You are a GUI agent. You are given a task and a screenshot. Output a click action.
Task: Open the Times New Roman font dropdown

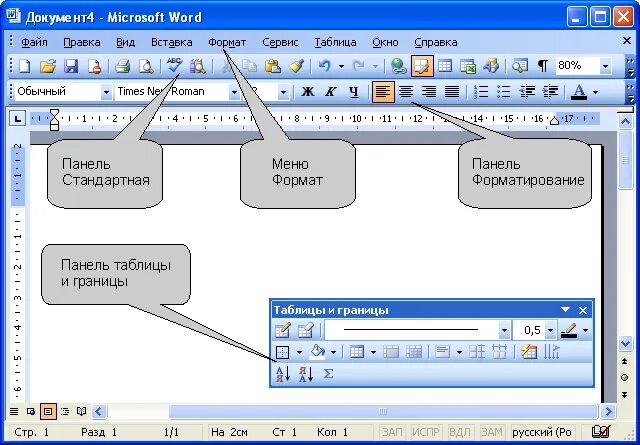click(x=234, y=92)
